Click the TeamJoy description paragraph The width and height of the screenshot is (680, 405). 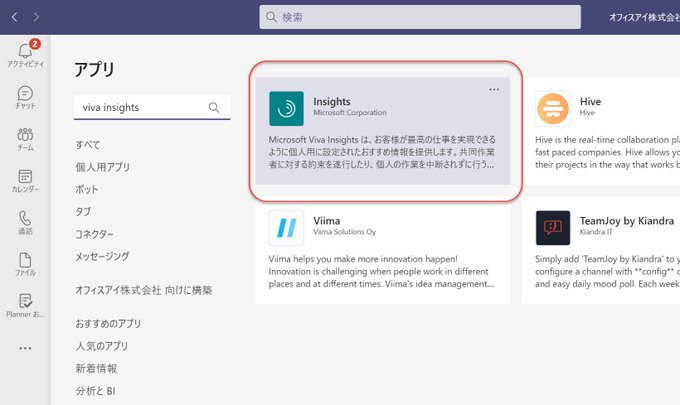[607, 271]
